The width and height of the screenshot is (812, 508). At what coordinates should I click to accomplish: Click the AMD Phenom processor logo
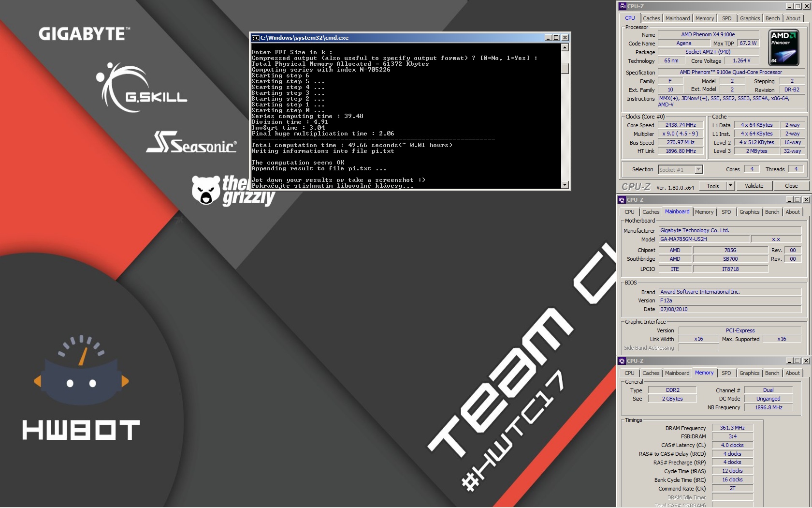coord(783,47)
